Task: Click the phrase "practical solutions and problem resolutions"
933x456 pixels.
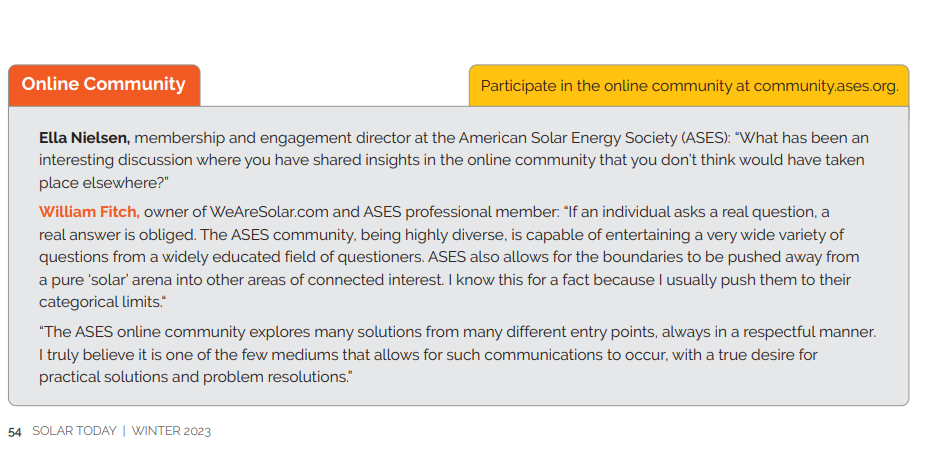Action: (x=194, y=377)
